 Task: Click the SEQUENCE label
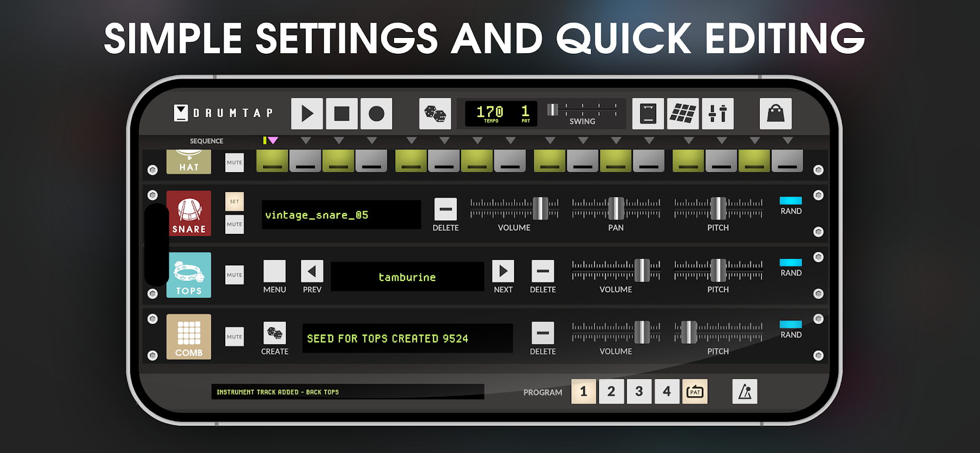click(x=207, y=141)
